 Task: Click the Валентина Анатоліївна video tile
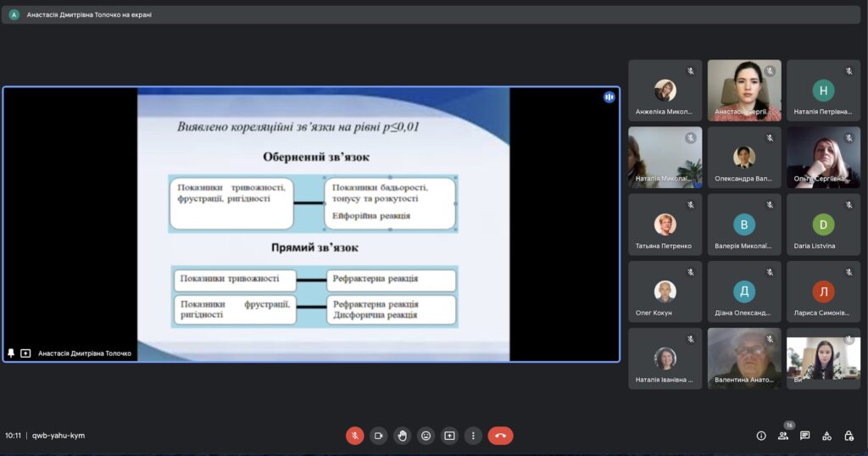[x=744, y=359]
